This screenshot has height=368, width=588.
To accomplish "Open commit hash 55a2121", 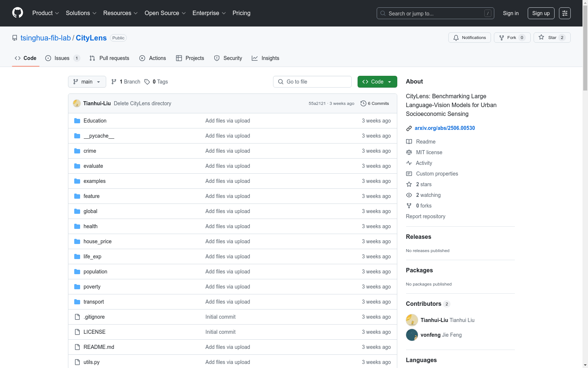I will coord(317,103).
